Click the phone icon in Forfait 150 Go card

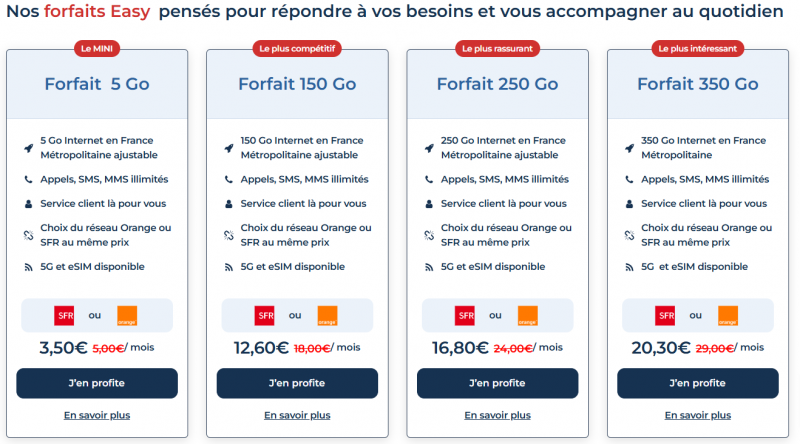[x=228, y=180]
